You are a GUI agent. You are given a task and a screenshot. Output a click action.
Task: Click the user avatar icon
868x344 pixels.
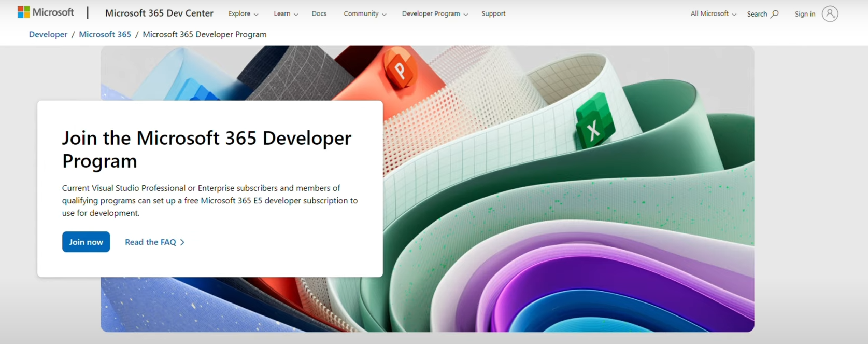click(830, 14)
